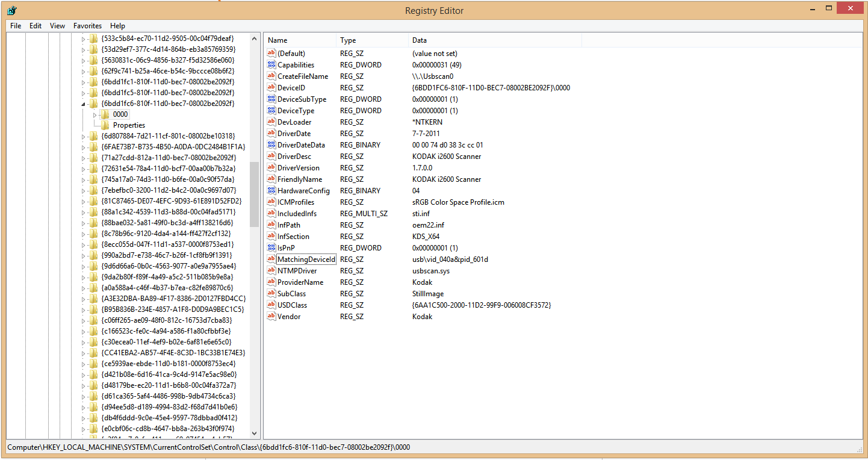Viewport: 868px width, 460px height.
Task: Click the tree pane scroll down arrow
Action: tap(254, 434)
